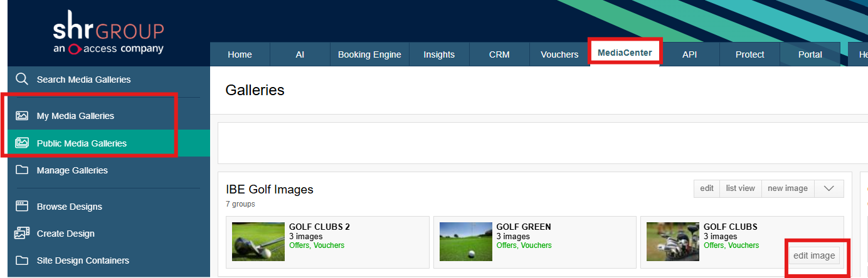
Task: Click the Manage Galleries folder icon
Action: pyautogui.click(x=22, y=170)
